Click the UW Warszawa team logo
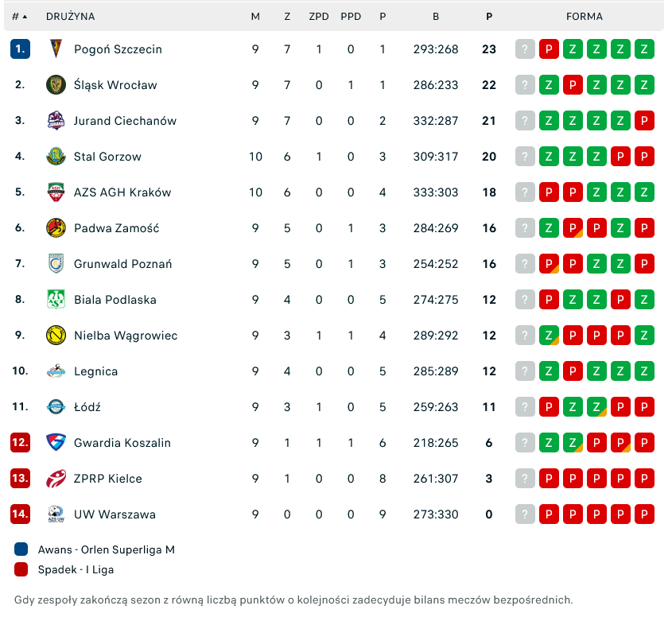The width and height of the screenshot is (672, 621). [x=56, y=514]
